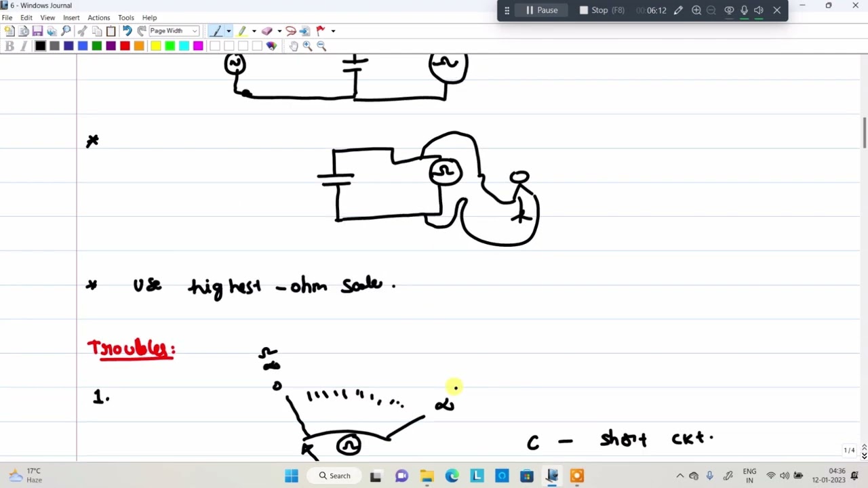Show hidden system tray icons
The width and height of the screenshot is (868, 488).
coord(679,476)
